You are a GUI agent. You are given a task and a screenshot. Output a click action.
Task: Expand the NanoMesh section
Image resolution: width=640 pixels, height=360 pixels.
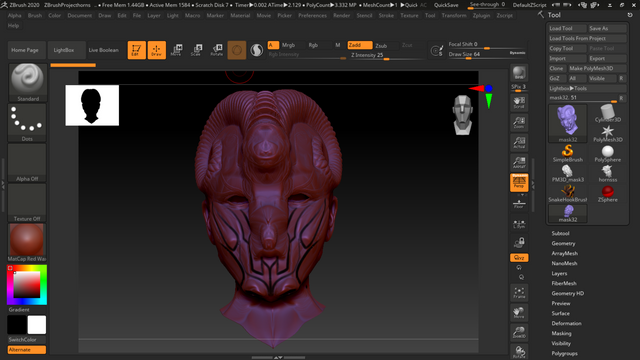tap(564, 263)
